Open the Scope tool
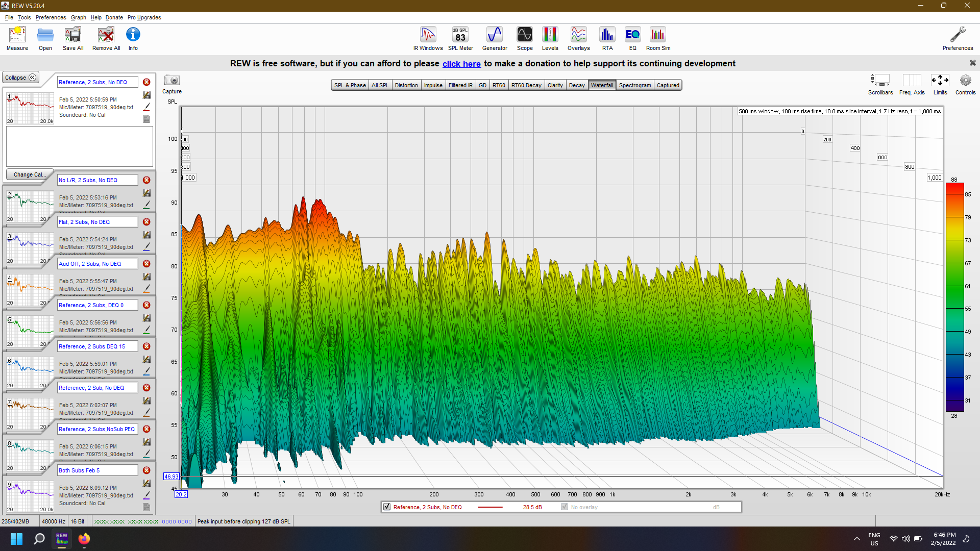Screen dimensions: 980x551 coord(525,39)
